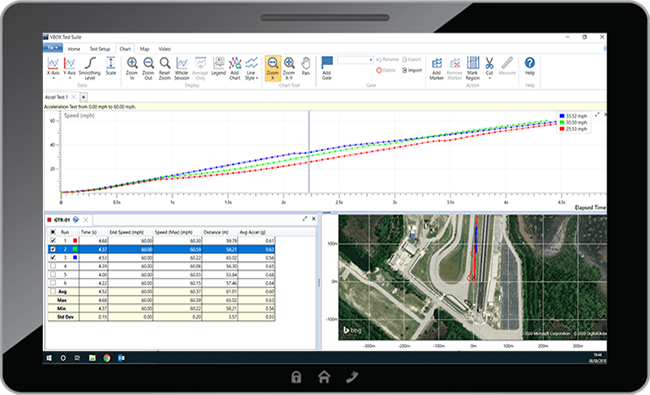Viewport: 650px width, 395px height.
Task: Choose the Cut scissors tool
Action: [x=490, y=68]
